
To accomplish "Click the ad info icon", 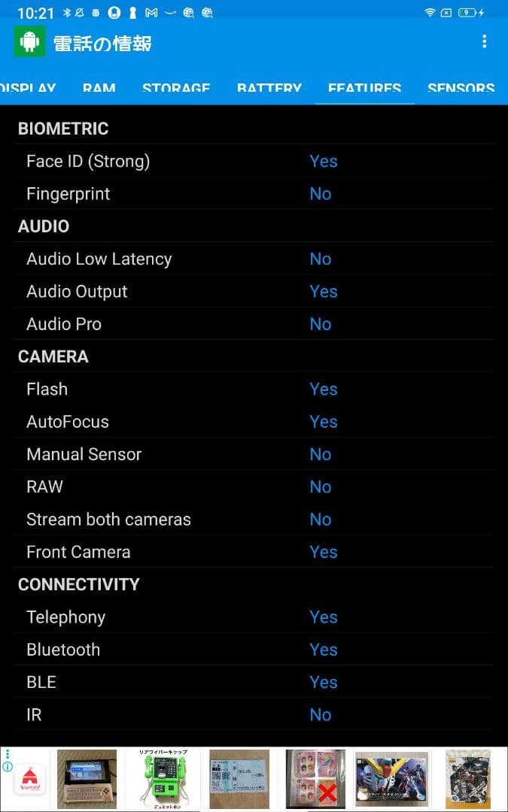I will [x=8, y=767].
